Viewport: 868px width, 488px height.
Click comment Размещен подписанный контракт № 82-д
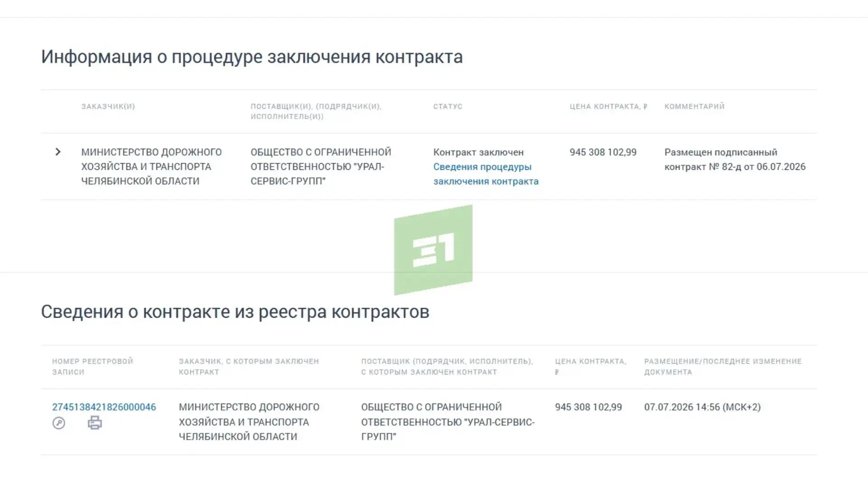(x=735, y=160)
